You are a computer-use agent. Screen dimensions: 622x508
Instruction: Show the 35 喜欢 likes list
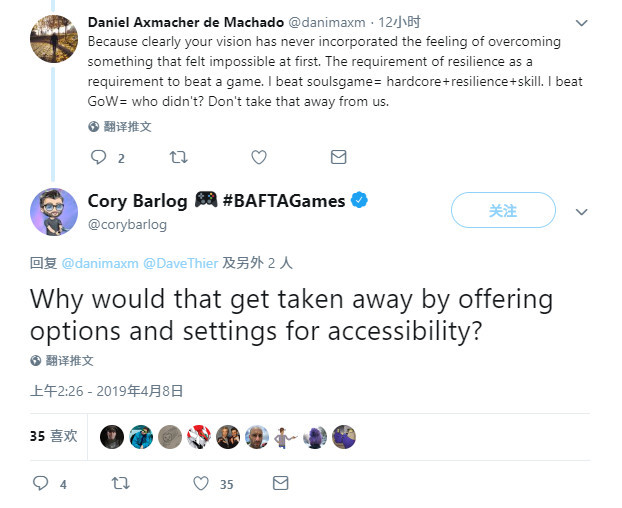tap(53, 436)
